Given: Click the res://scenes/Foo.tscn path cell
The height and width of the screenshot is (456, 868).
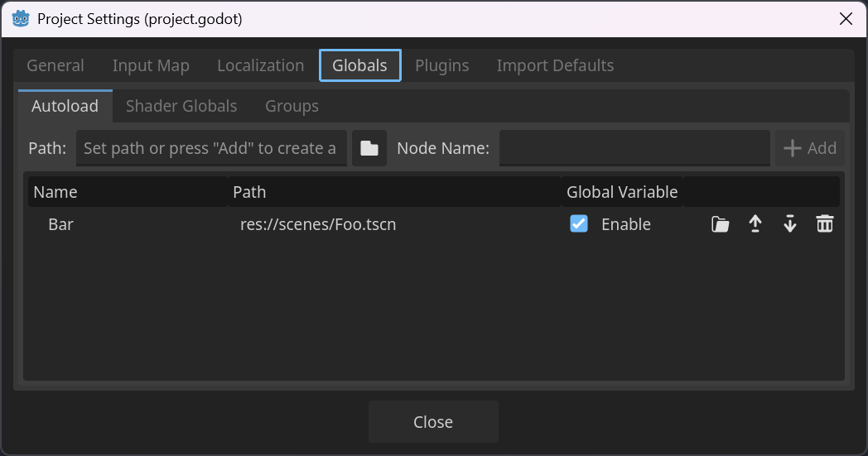Looking at the screenshot, I should (318, 224).
